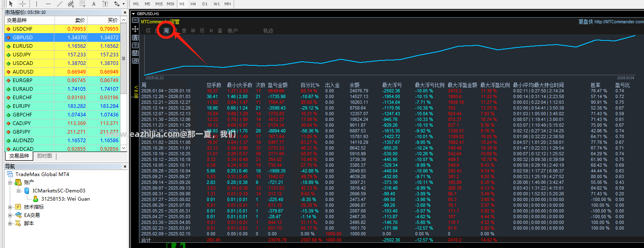Toggle the H1 timeframe button
644x248 pixels.
click(182, 4)
